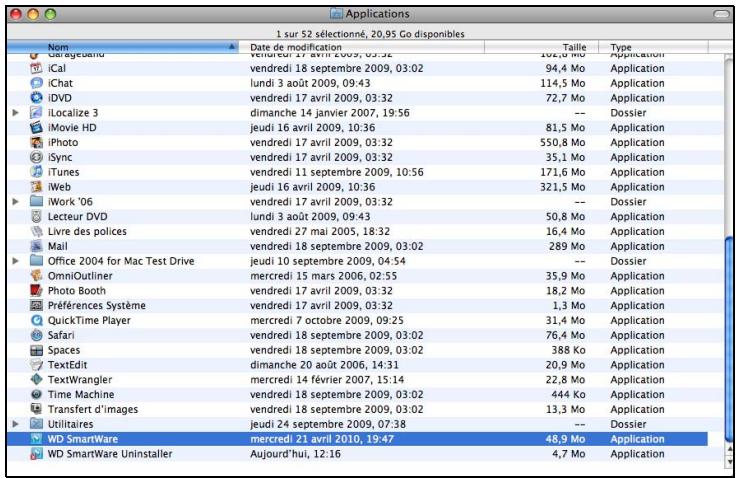Click the 550,8 Mo size of iPhoto
Image resolution: width=737 pixels, height=478 pixels.
[562, 142]
